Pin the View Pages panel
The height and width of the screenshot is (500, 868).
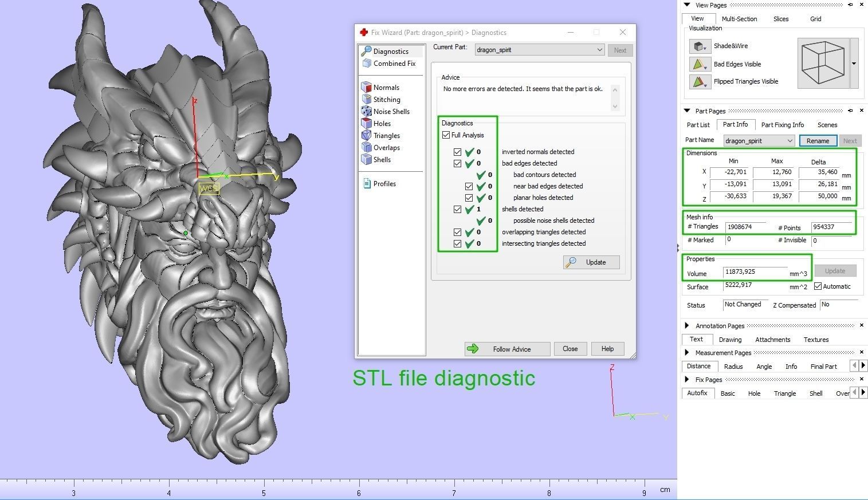coord(850,5)
